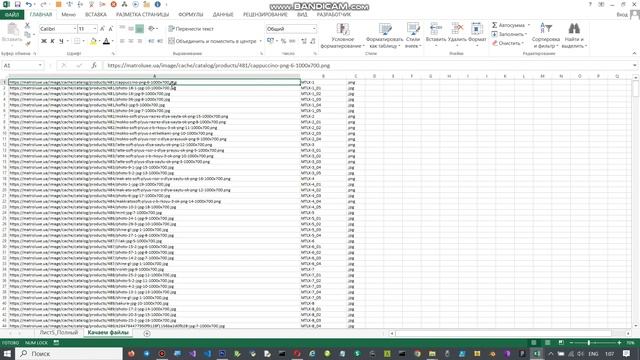The height and width of the screenshot is (360, 640).
Task: Click the formula bar URL text
Action: tap(219, 66)
